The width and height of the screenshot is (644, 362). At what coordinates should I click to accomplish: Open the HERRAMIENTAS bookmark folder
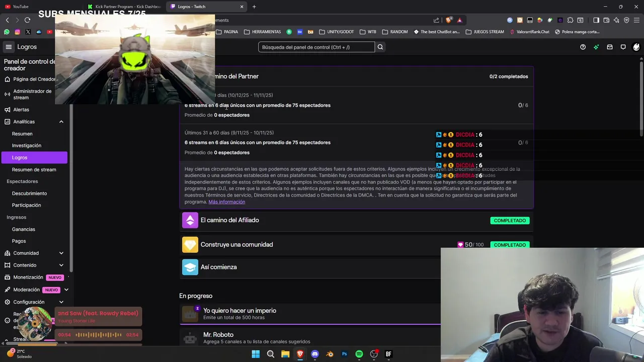[x=263, y=32]
